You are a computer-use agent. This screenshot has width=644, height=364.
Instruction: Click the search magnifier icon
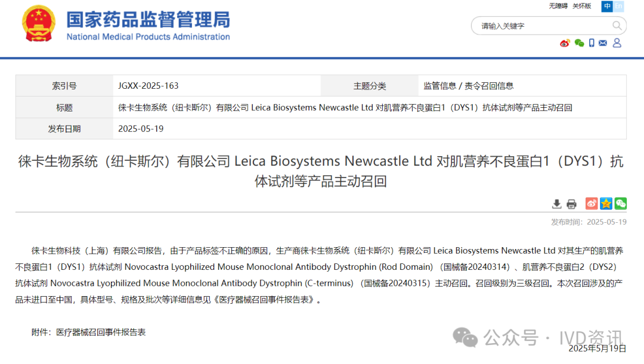coord(617,26)
